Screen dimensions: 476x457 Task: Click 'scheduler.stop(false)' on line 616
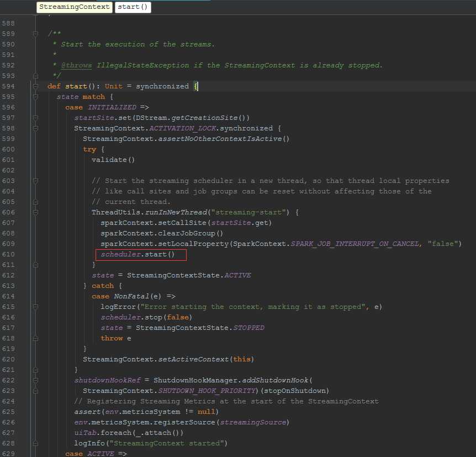click(146, 317)
